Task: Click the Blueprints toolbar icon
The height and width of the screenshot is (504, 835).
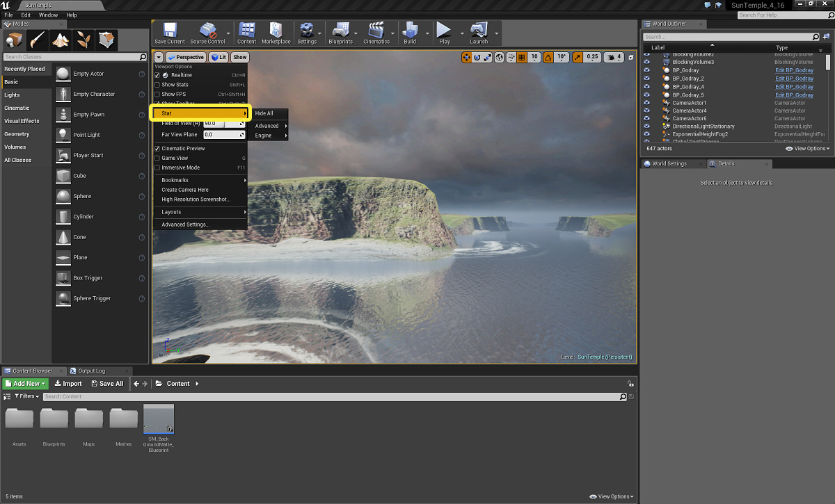Action: [340, 32]
